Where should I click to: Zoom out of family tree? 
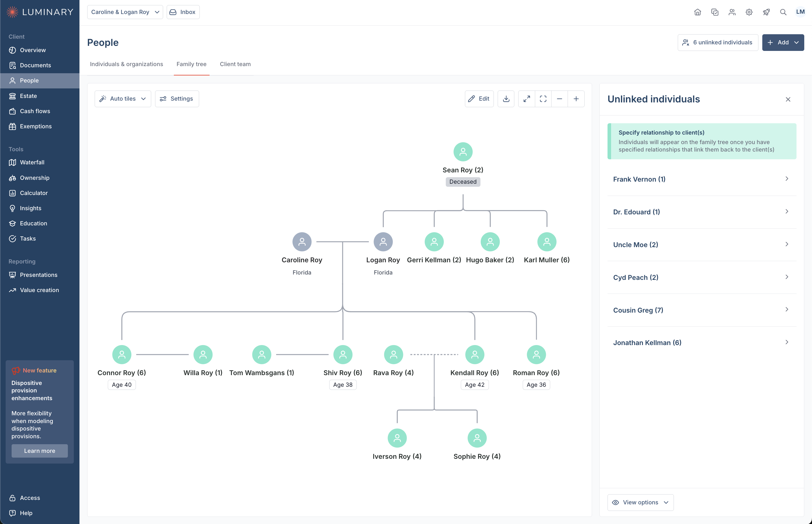click(x=560, y=99)
